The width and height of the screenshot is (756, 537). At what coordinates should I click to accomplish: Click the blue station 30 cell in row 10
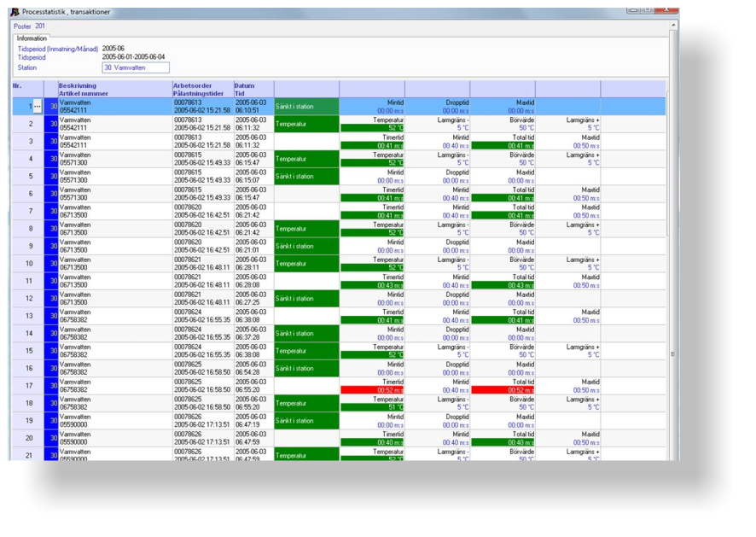tap(52, 264)
